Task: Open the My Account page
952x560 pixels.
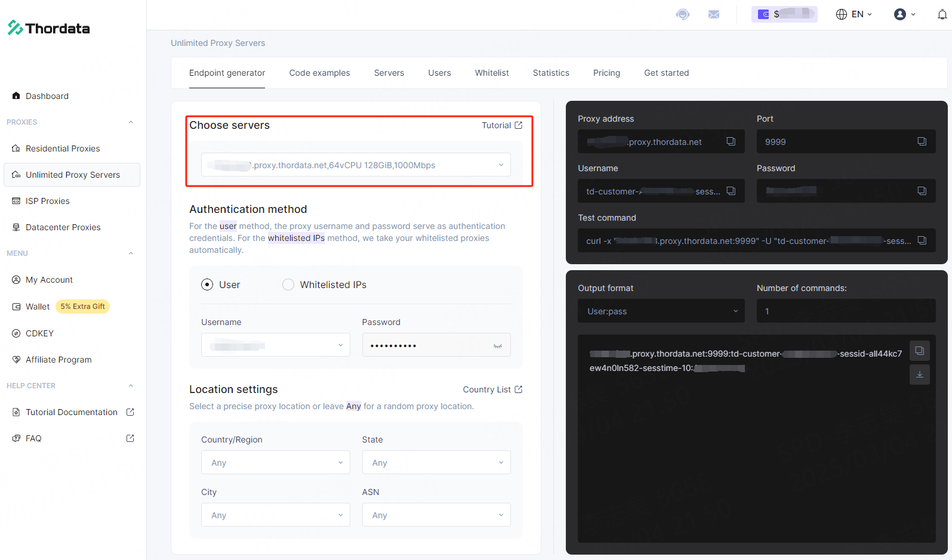Action: 49,279
